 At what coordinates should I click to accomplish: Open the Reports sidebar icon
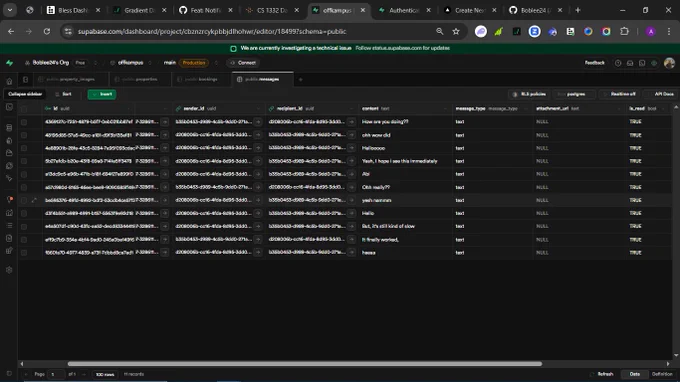[9, 212]
